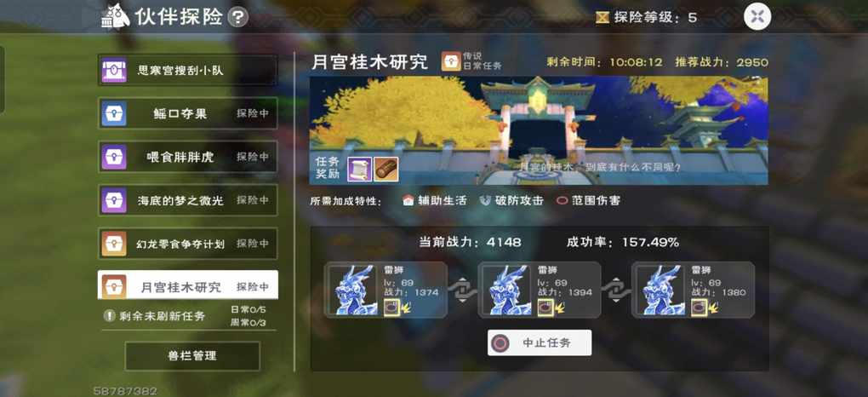Image resolution: width=868 pixels, height=397 pixels.
Task: Select the third 雷狮 portrait with 战力 1380
Action: click(x=661, y=291)
